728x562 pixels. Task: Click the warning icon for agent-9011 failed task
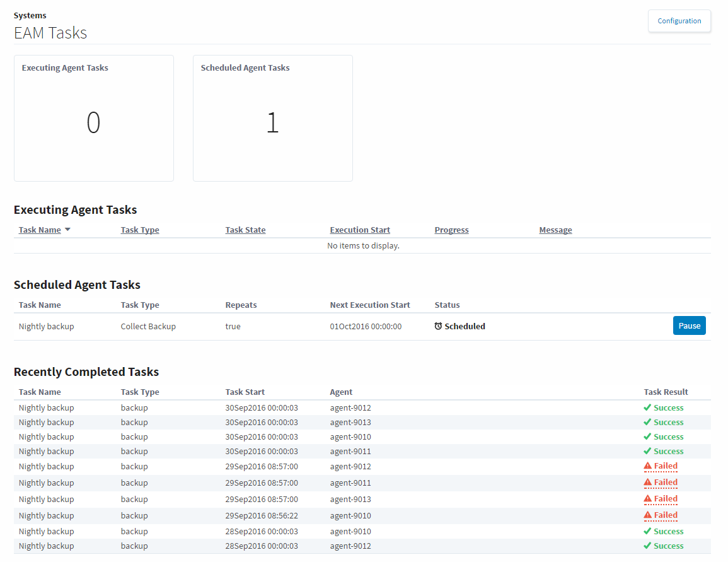647,483
